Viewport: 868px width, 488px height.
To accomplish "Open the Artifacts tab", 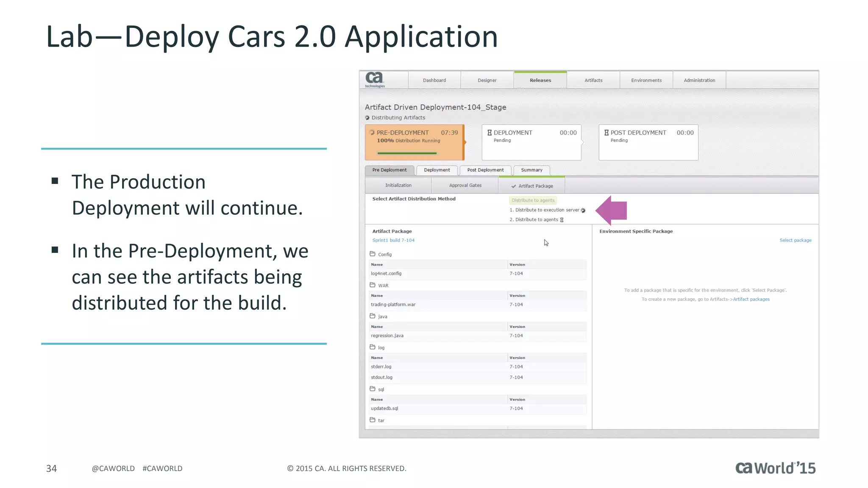I will [x=593, y=80].
